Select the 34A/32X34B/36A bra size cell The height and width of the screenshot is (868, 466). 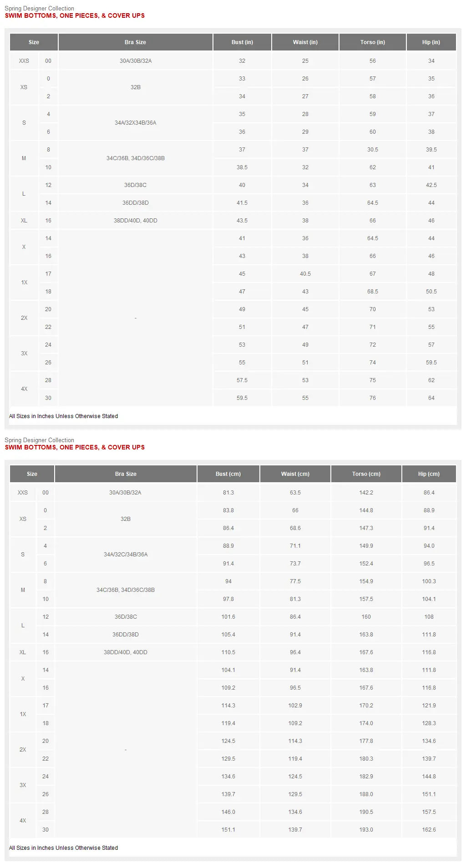tap(135, 123)
